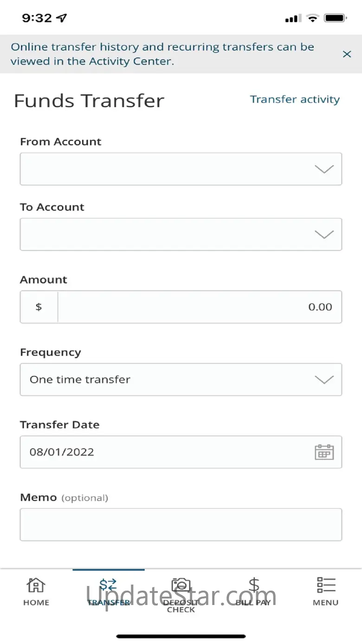Tap the Bill Pay dollar icon

253,585
